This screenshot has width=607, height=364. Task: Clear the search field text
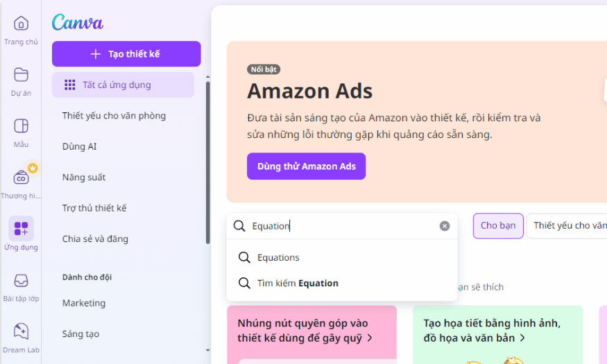(x=445, y=226)
